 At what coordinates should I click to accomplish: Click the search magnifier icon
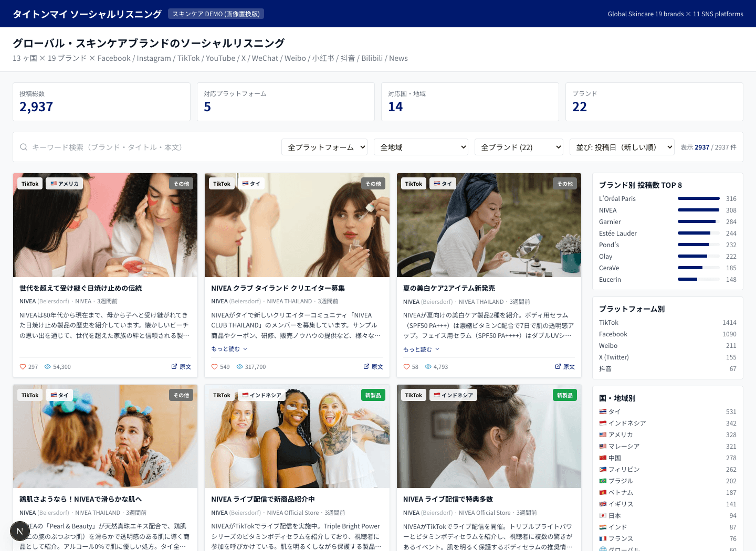pos(24,147)
